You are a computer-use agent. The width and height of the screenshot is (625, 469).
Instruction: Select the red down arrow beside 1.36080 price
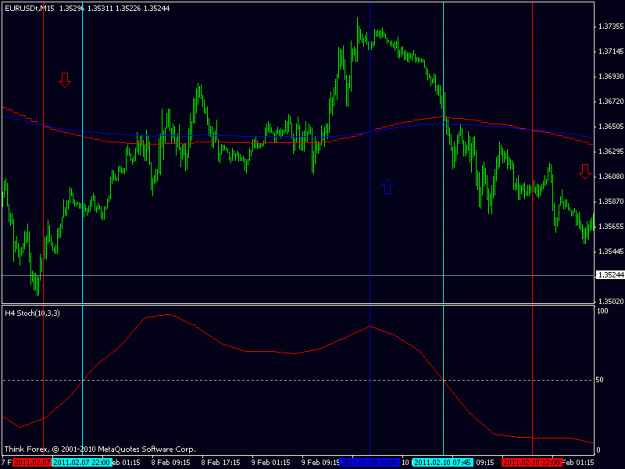tap(585, 171)
